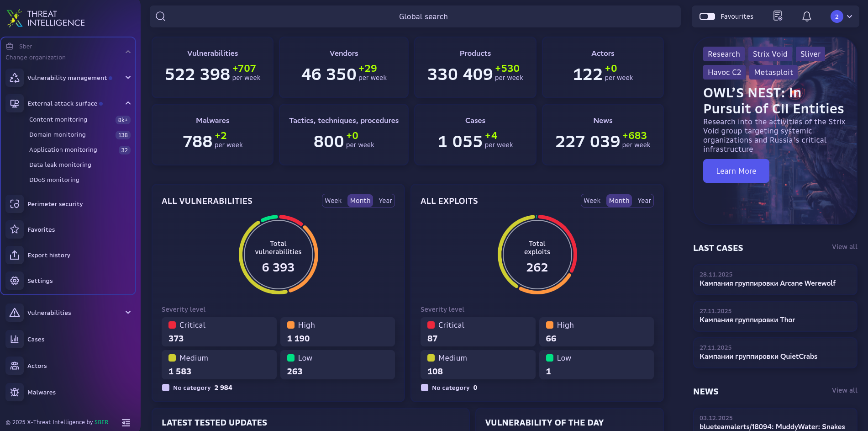
Task: Select Year in All Exploits chart
Action: (x=644, y=201)
